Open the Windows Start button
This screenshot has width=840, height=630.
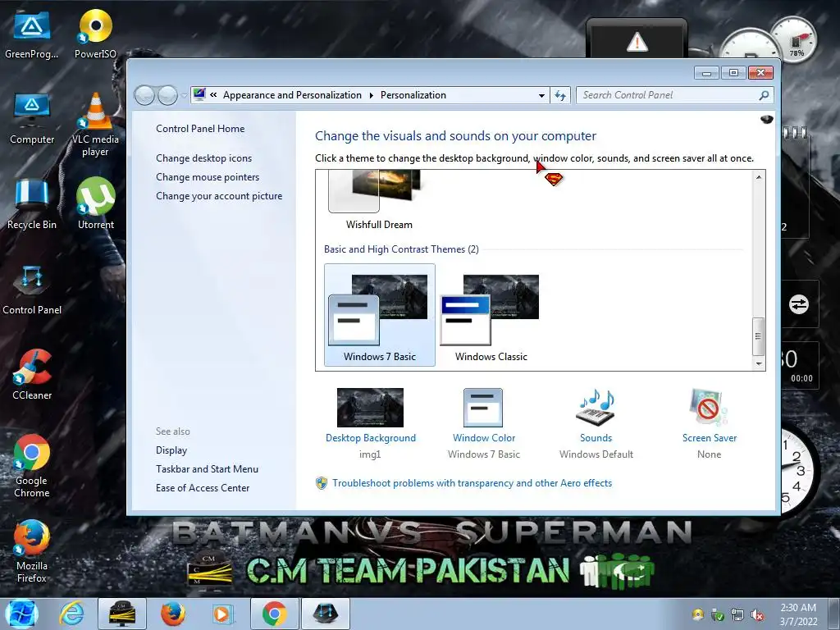(x=22, y=614)
